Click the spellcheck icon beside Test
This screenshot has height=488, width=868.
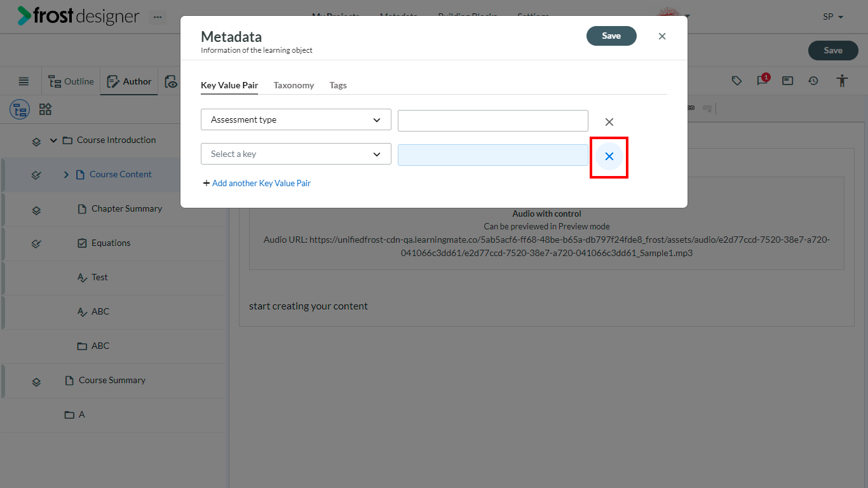82,277
